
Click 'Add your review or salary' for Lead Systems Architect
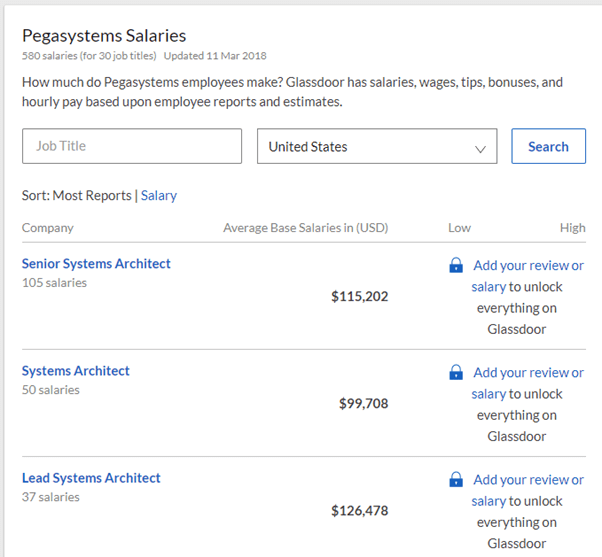tap(528, 490)
